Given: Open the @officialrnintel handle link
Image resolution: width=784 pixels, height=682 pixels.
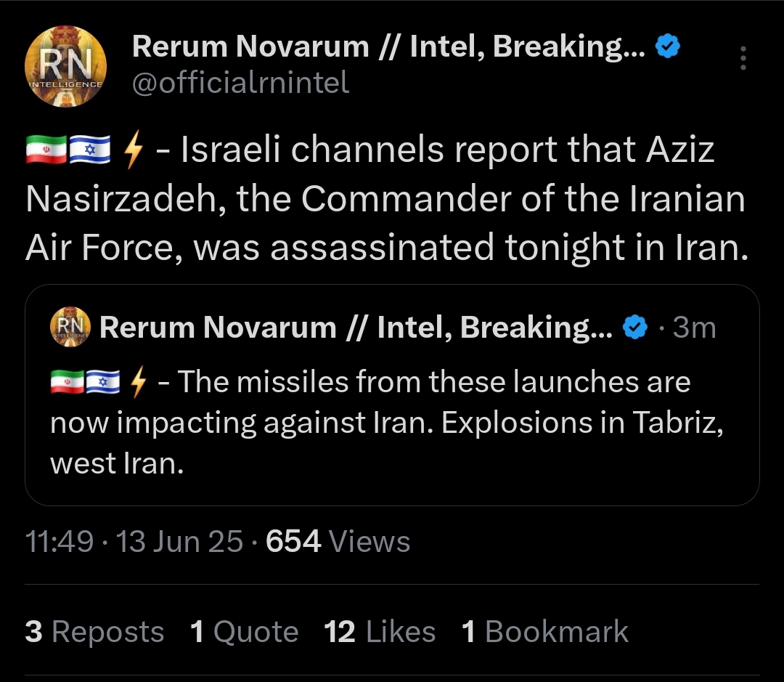Looking at the screenshot, I should pyautogui.click(x=240, y=83).
